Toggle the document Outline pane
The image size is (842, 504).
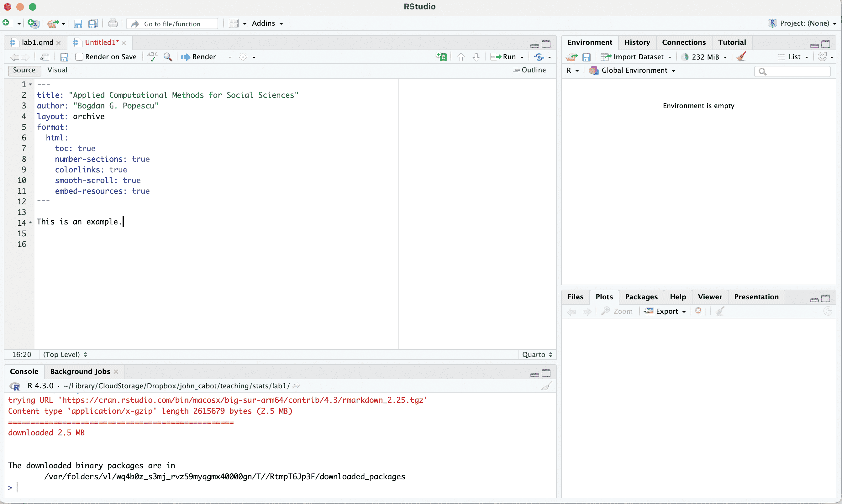click(x=529, y=70)
